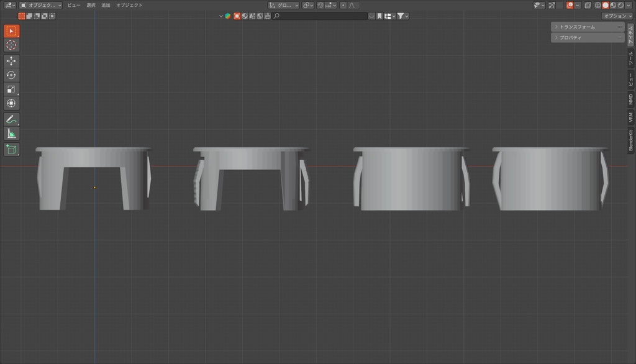The image size is (636, 364).
Task: Switch to the Cursor tool
Action: tap(11, 45)
